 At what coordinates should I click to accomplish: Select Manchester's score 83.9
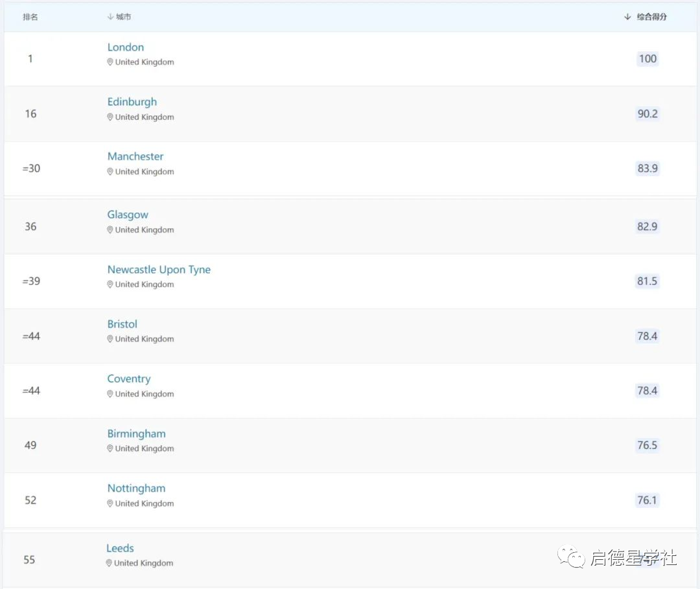647,168
